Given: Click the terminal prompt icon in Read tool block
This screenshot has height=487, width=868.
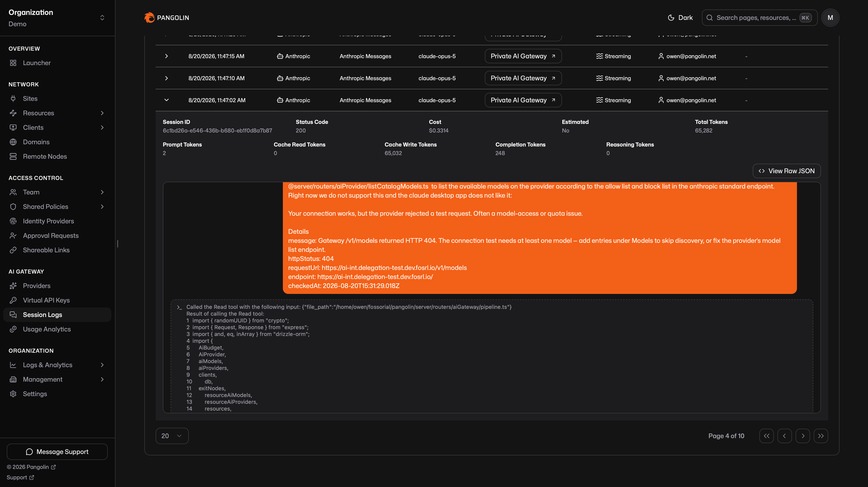Looking at the screenshot, I should [179, 307].
